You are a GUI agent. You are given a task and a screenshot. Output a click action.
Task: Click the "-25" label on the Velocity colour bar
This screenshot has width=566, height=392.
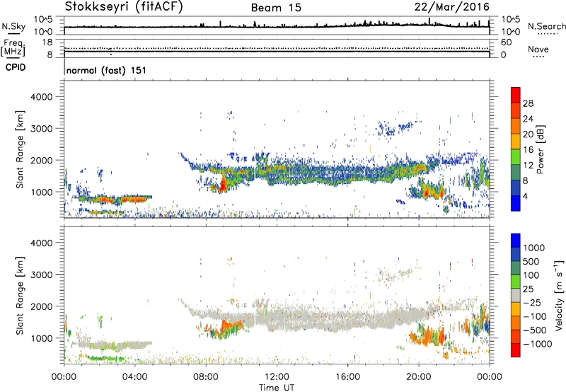(532, 303)
